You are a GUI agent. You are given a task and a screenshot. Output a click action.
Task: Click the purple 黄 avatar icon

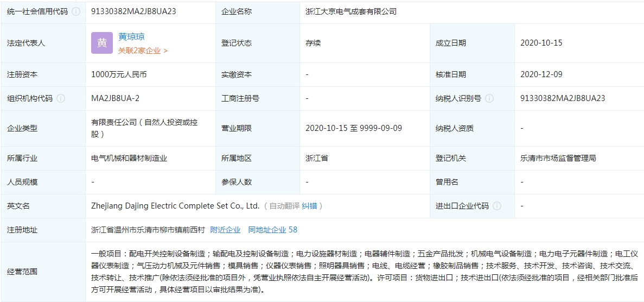[x=102, y=43]
